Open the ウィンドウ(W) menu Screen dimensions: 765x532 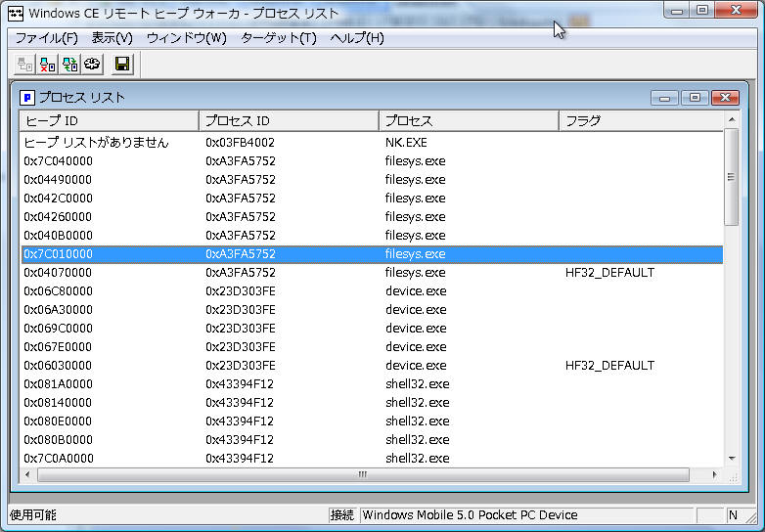coord(187,38)
